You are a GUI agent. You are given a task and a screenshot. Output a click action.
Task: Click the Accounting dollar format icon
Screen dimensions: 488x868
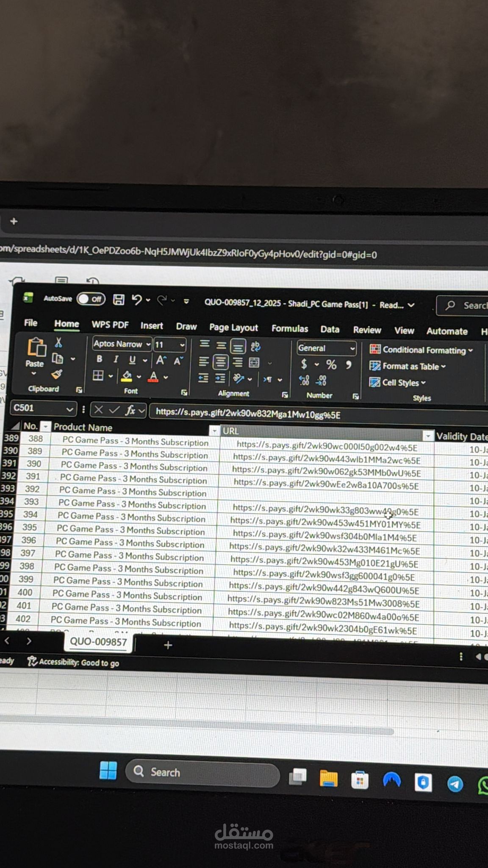pyautogui.click(x=304, y=364)
